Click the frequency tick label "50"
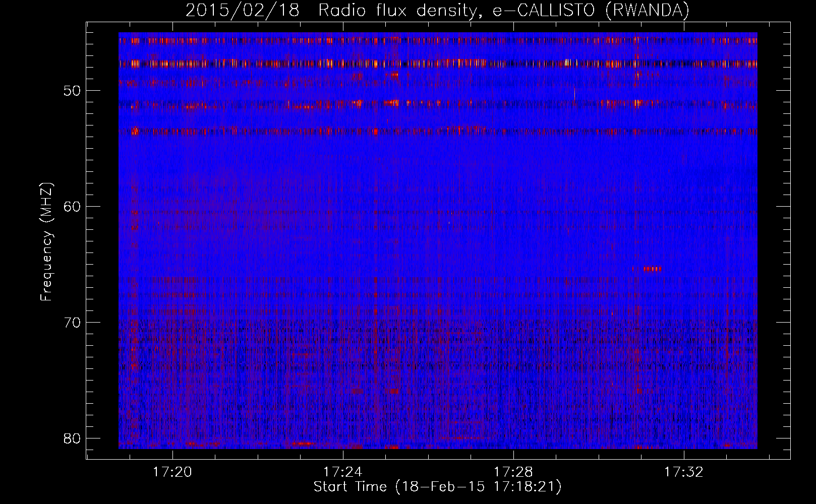The height and width of the screenshot is (504, 816). (x=73, y=91)
